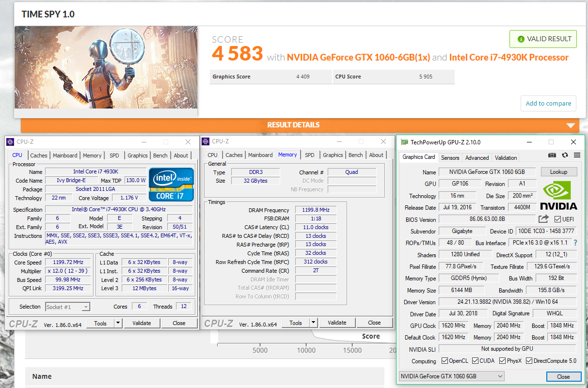The height and width of the screenshot is (388, 588).
Task: Click the Lookup button in GPU-Z
Action: (x=558, y=172)
